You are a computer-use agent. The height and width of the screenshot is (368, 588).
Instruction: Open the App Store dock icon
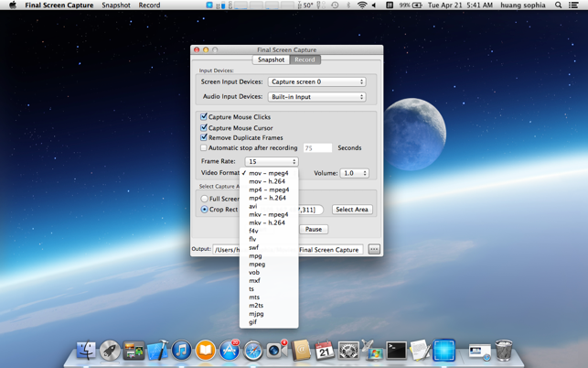229,351
